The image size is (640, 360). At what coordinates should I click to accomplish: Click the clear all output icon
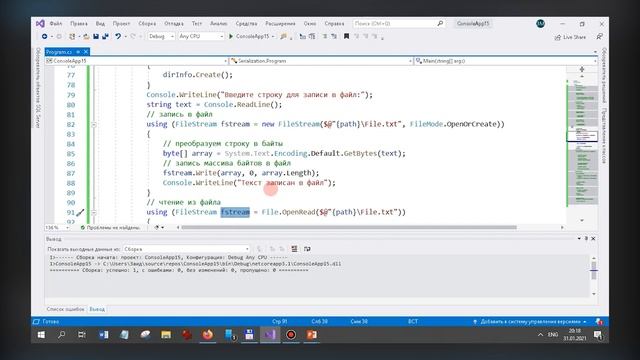[294, 249]
